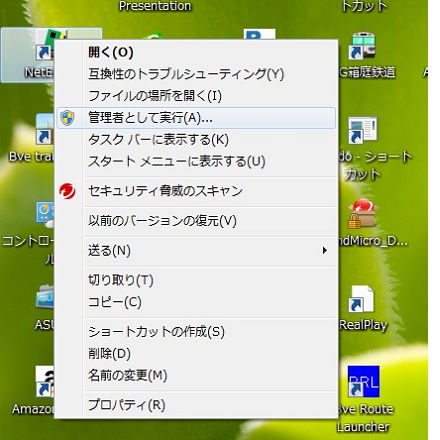Select 切り取り(T) from the menu
This screenshot has width=440, height=440.
[196, 280]
